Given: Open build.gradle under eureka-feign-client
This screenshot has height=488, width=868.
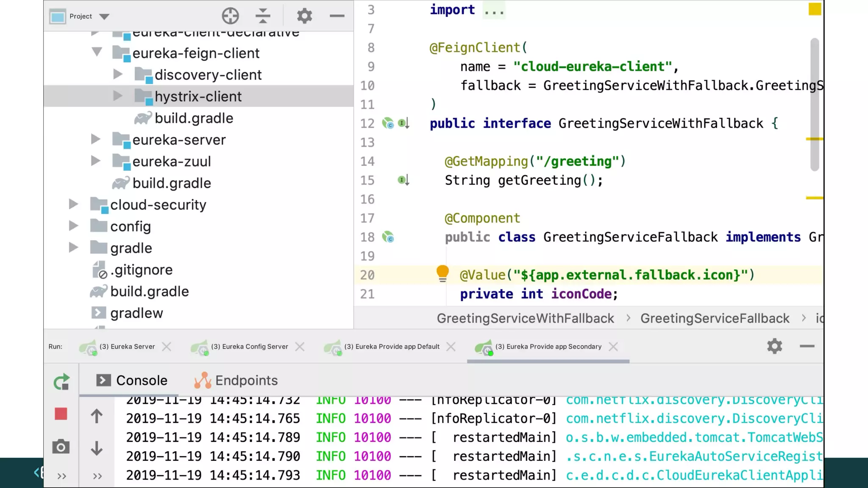Looking at the screenshot, I should point(194,118).
